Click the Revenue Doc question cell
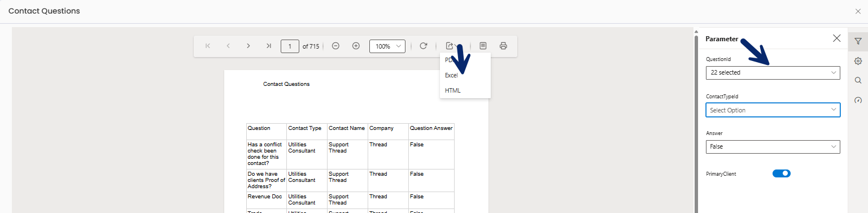Viewport: 868px width, 213px height. [x=267, y=201]
